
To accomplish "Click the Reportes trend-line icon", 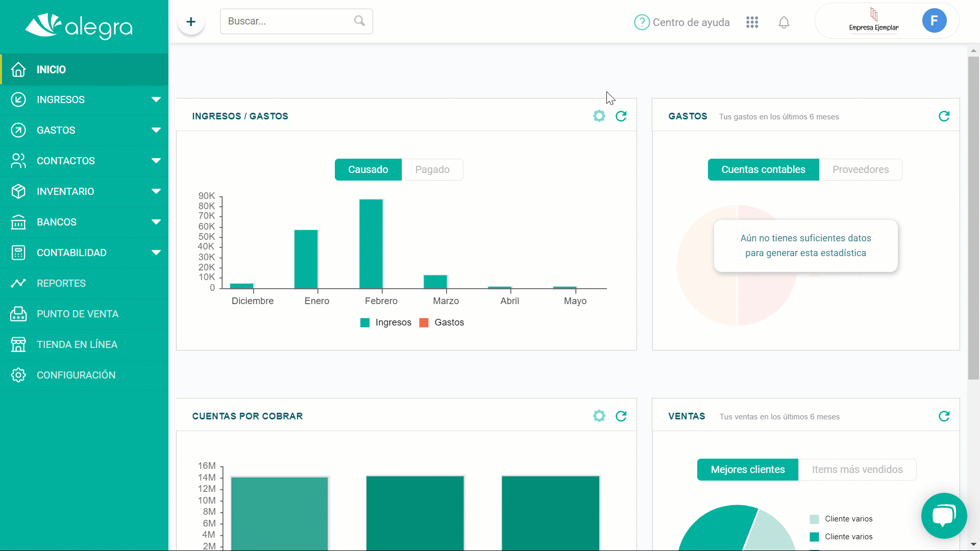I will (x=18, y=283).
